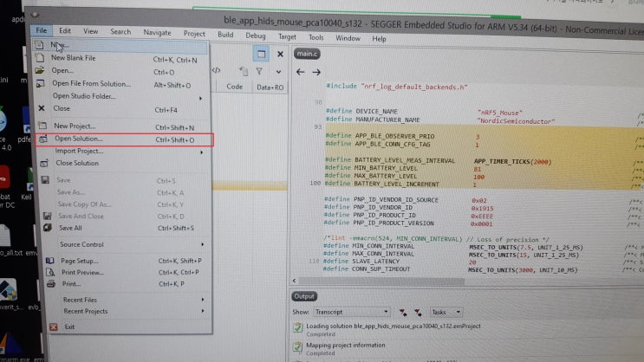Click the Code column header
Screen dimensions: 644x362
[235, 87]
